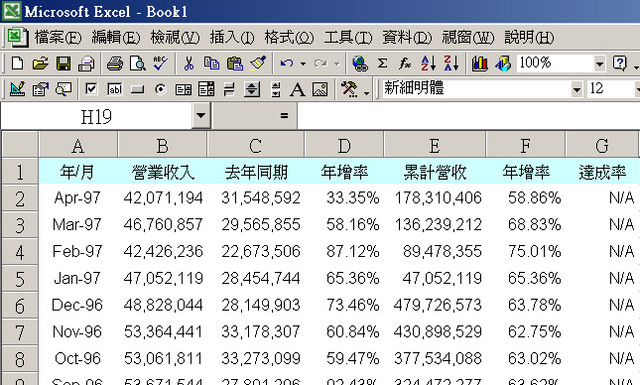Save the workbook with the floppy disk icon
The width and height of the screenshot is (640, 385).
(x=63, y=63)
